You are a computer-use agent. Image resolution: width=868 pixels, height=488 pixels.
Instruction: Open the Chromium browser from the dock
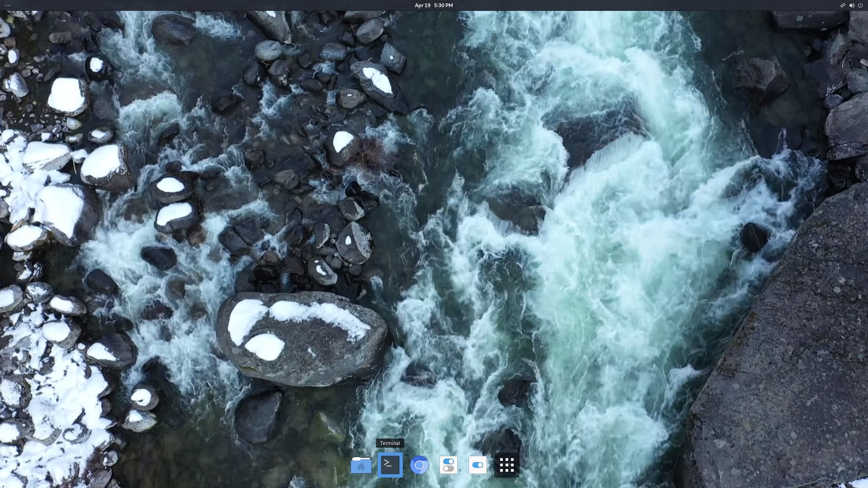click(419, 465)
